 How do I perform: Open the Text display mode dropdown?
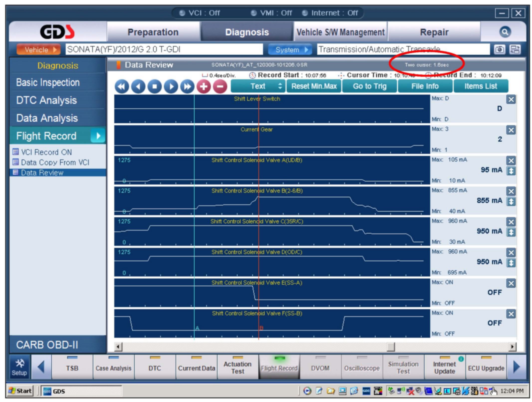tap(258, 86)
